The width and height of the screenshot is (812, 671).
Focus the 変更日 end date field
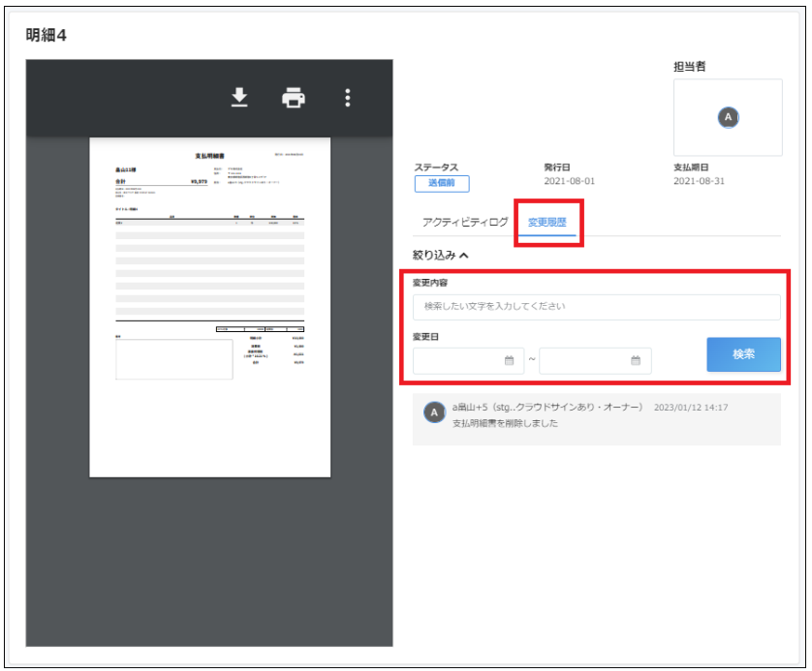click(595, 360)
